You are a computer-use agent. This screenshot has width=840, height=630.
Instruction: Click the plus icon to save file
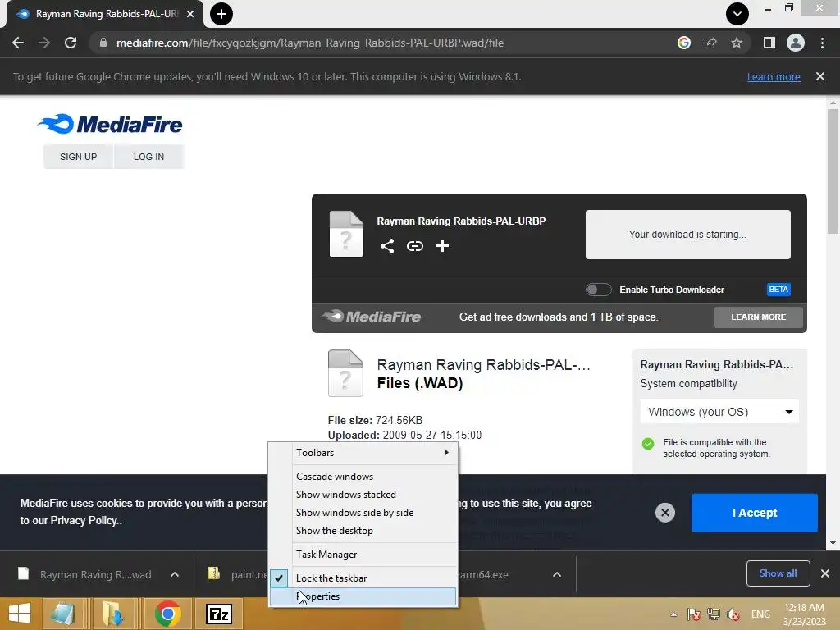point(442,246)
